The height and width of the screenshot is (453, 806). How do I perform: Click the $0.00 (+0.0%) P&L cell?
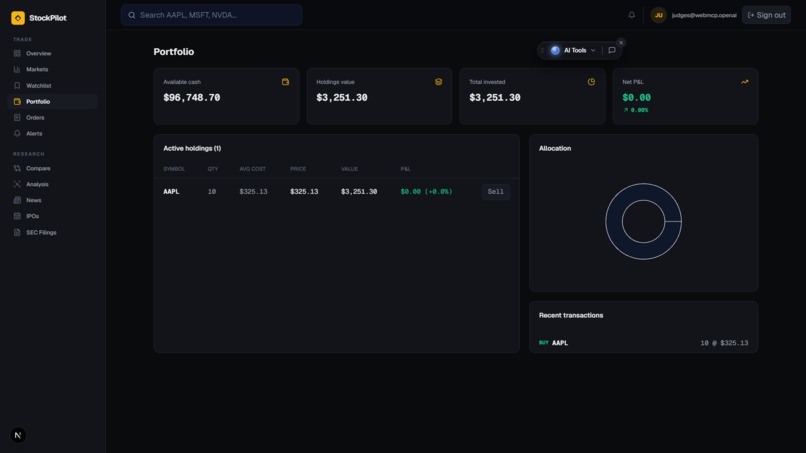click(x=426, y=192)
